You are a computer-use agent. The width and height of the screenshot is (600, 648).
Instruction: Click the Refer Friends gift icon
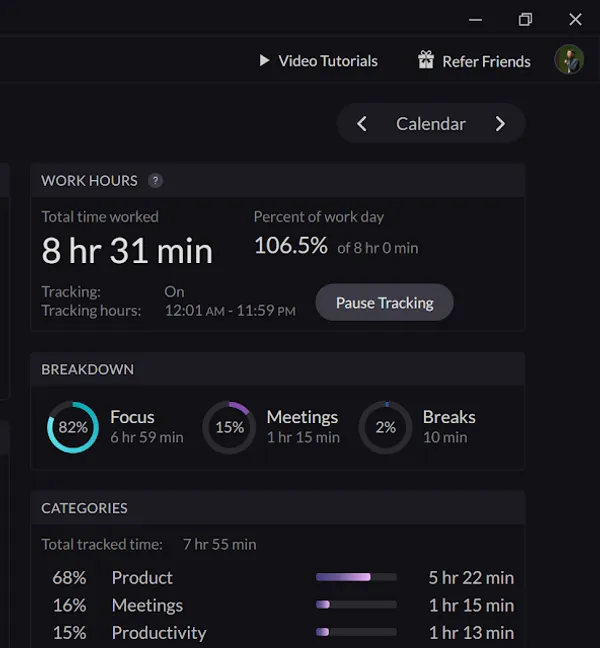pos(426,60)
